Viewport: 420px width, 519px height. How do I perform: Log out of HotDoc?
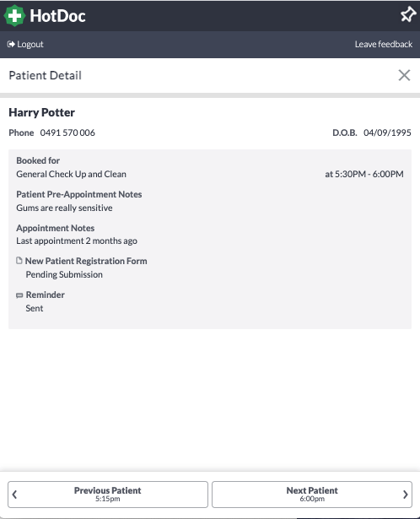click(25, 44)
